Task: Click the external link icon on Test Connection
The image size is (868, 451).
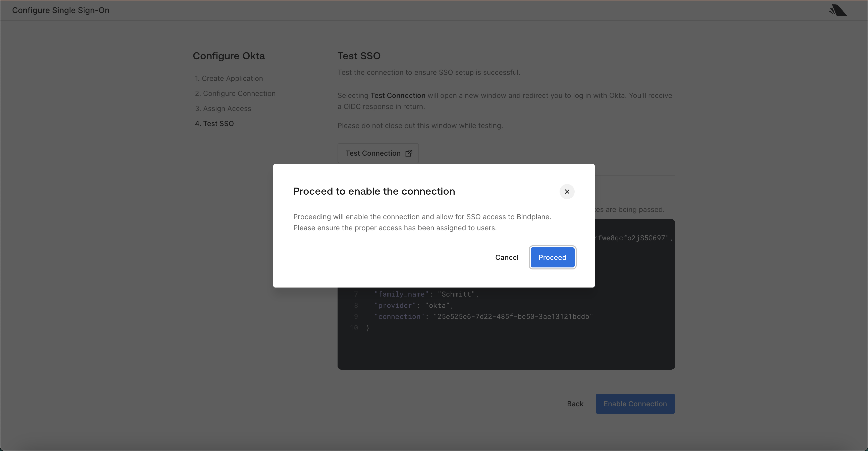Action: (x=408, y=153)
